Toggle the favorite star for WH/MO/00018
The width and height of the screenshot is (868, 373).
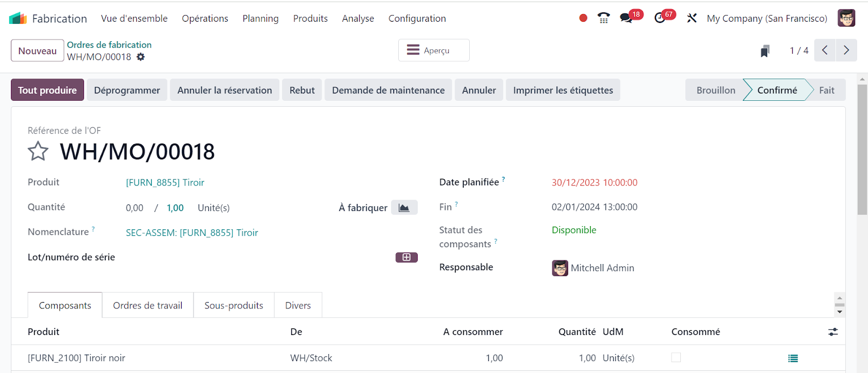click(x=38, y=151)
